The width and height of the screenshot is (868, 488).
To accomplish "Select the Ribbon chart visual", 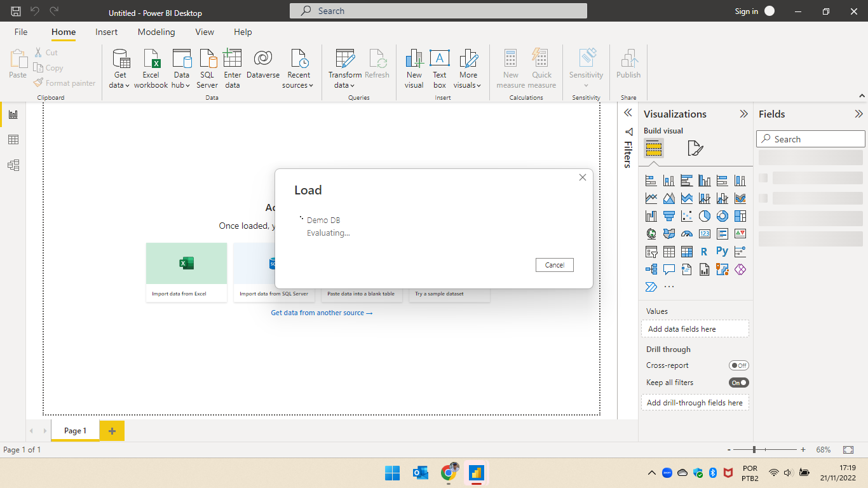I will pyautogui.click(x=740, y=198).
